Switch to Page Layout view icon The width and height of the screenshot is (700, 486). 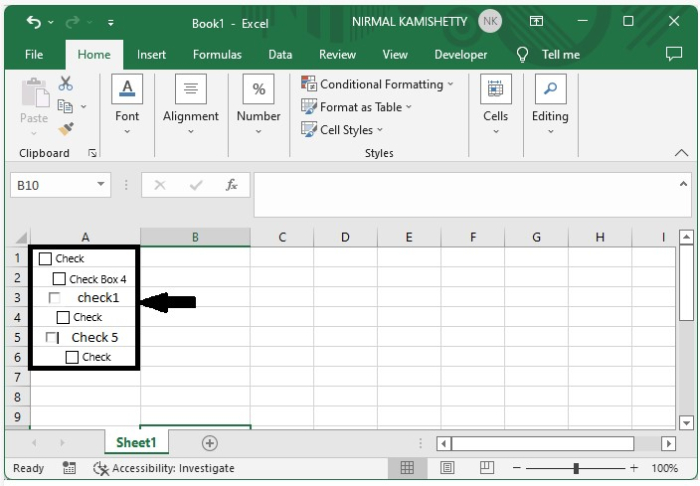click(x=447, y=467)
